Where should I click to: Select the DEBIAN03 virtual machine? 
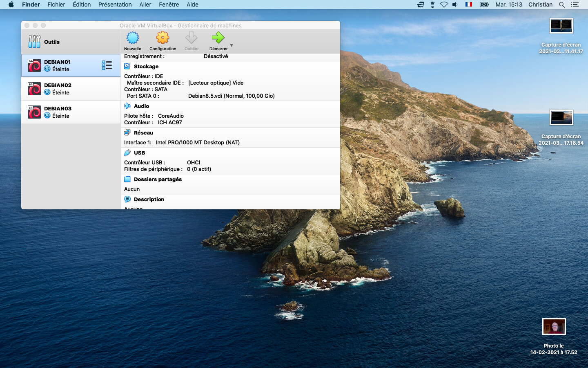click(x=71, y=112)
